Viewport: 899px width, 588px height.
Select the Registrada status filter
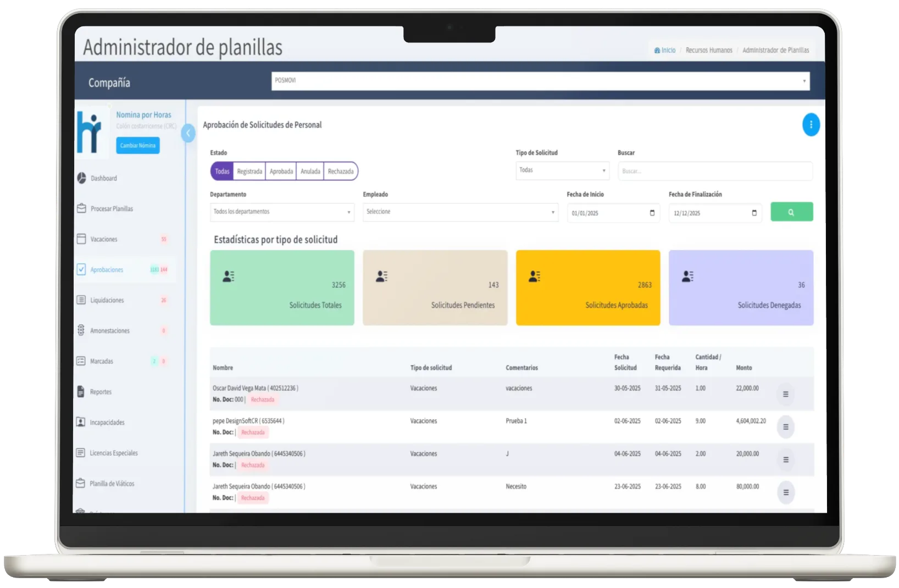[x=249, y=171]
